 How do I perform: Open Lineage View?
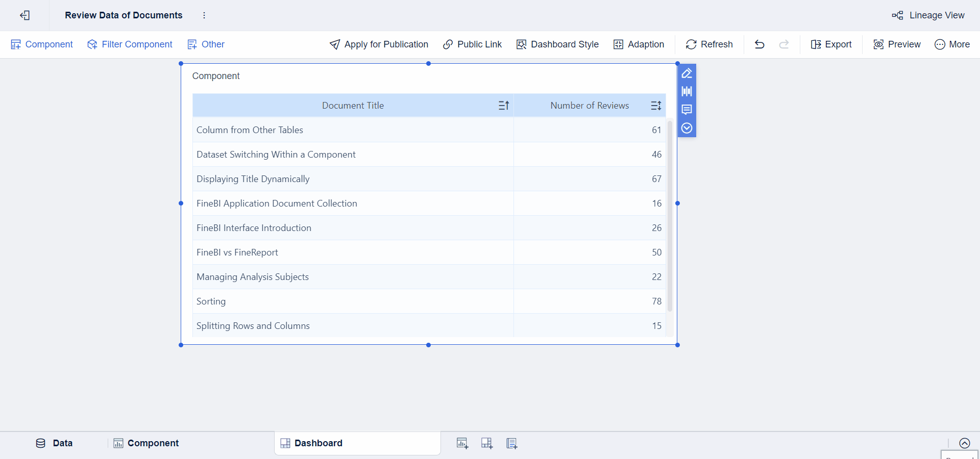point(928,15)
